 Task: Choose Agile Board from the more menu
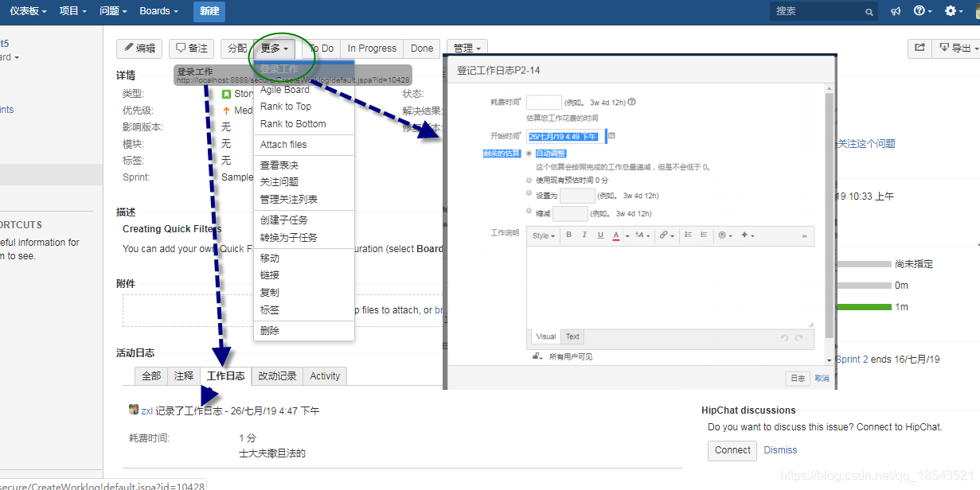point(303,90)
